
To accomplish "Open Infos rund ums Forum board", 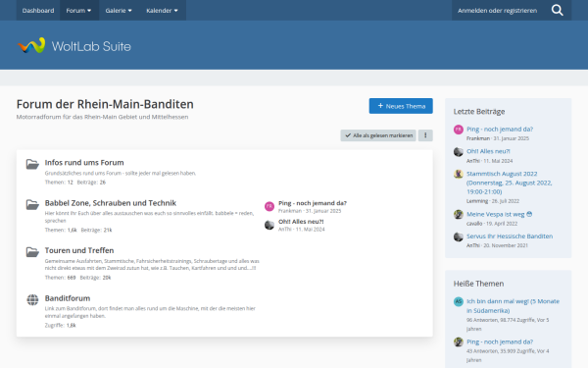I will click(84, 163).
